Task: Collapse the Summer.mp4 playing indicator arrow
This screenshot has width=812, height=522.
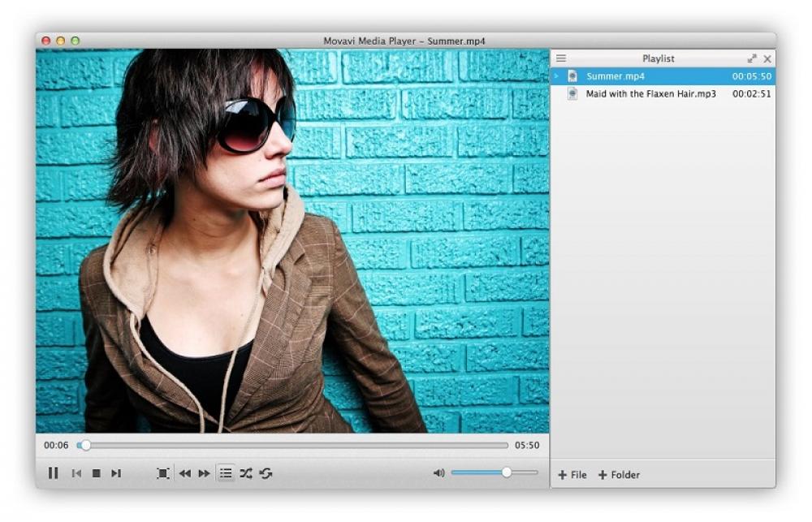Action: (556, 75)
